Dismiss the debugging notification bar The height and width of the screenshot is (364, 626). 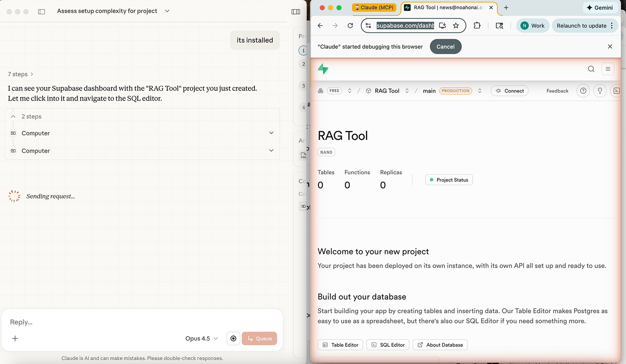point(610,46)
